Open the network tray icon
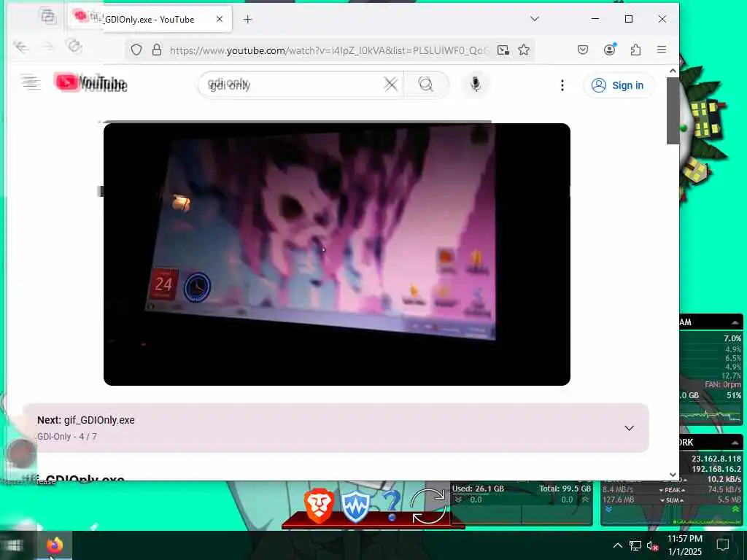The width and height of the screenshot is (747, 560). [635, 545]
